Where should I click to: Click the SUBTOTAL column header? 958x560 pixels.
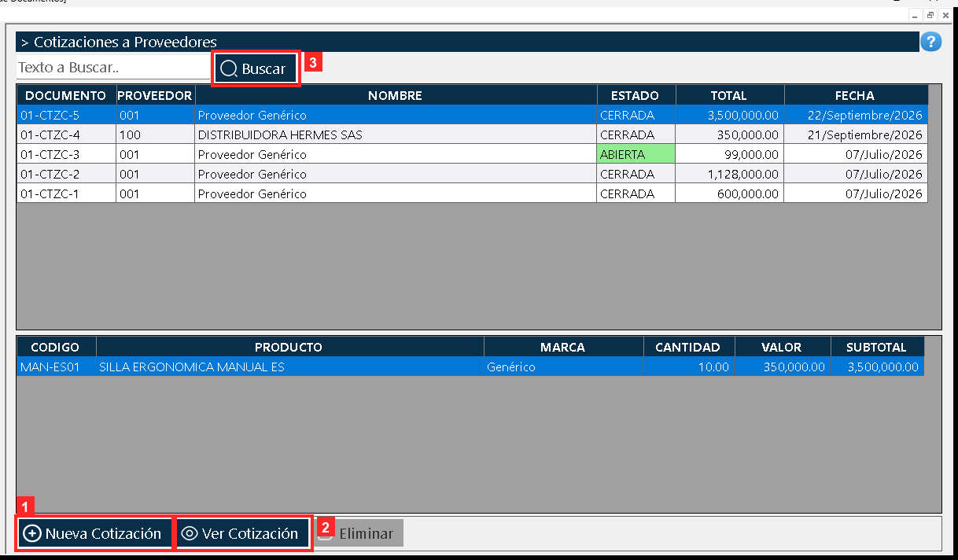coord(877,347)
